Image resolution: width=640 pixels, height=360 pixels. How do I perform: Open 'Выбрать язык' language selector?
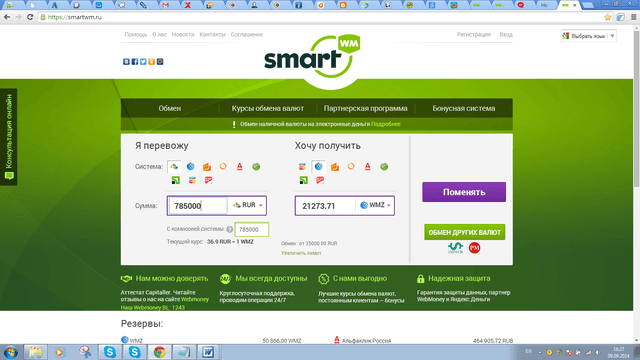click(x=588, y=36)
